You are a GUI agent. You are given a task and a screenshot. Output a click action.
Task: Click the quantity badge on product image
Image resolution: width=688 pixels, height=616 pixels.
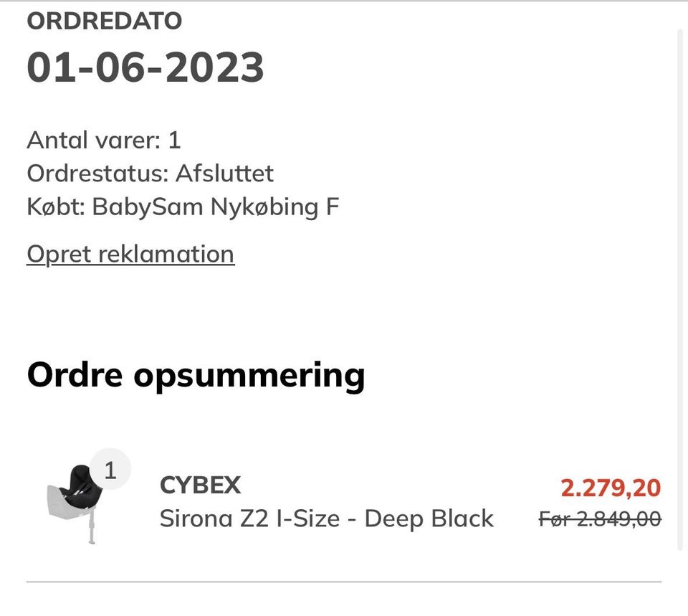tap(110, 470)
